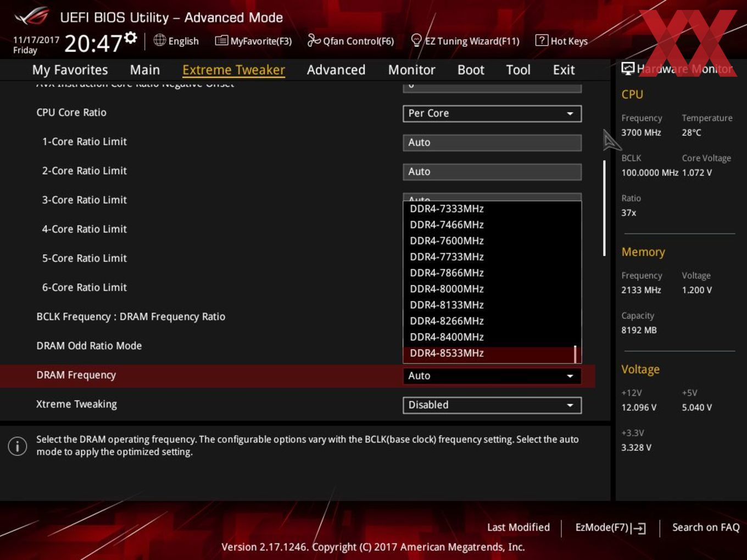This screenshot has height=560, width=747.
Task: Open MyFavorite(F3) list icon
Action: pos(221,40)
